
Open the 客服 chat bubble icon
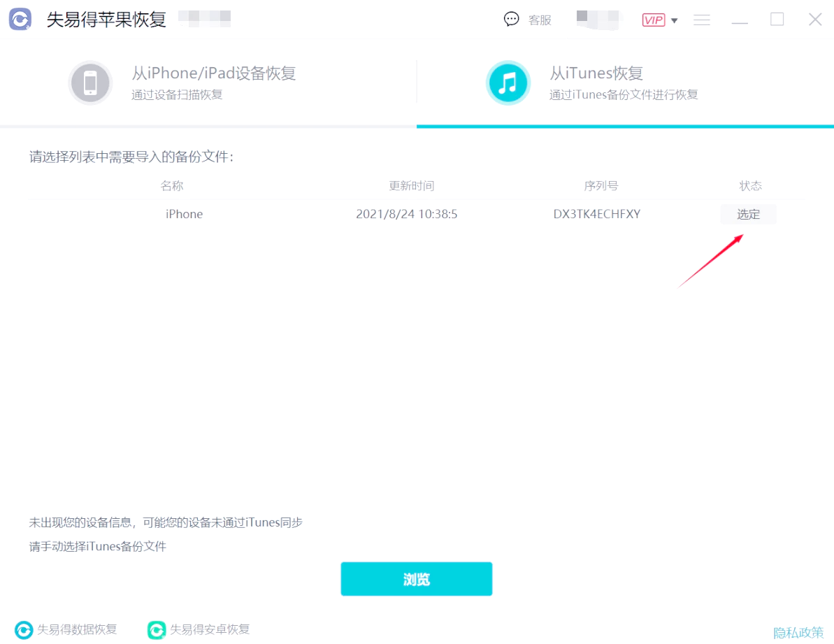click(x=511, y=20)
